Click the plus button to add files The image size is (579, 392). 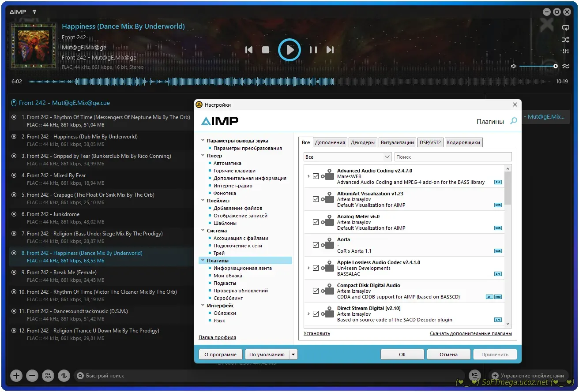point(16,376)
